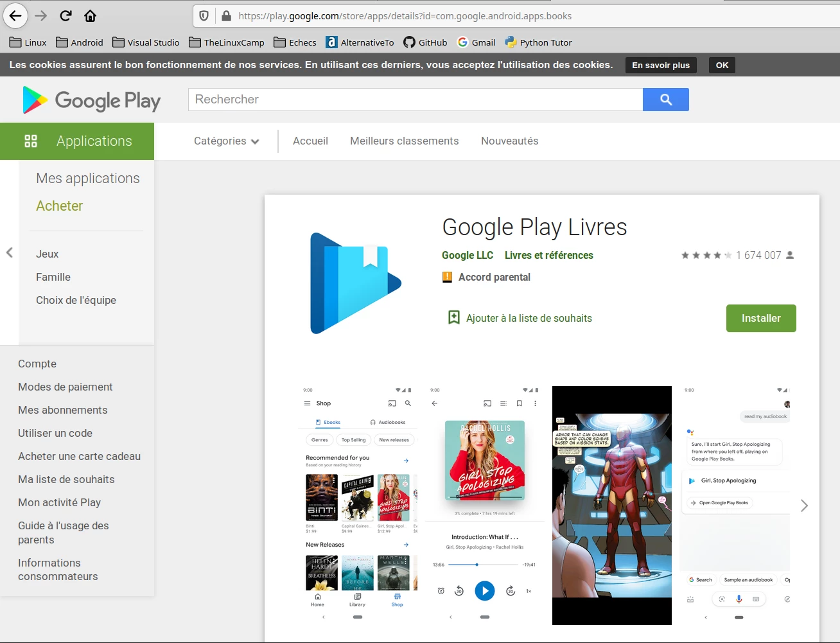Open the Visual Studio bookmarks folder
The image size is (840, 643).
click(146, 42)
